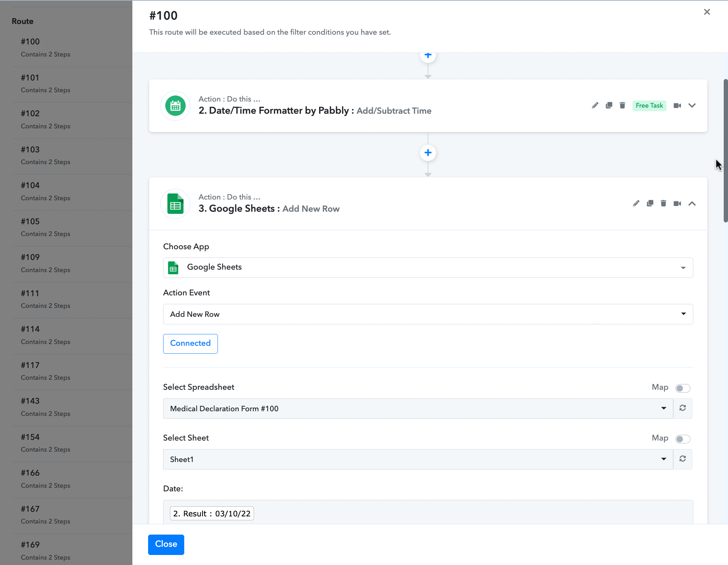The width and height of the screenshot is (728, 565).
Task: Select route #105 in sidebar
Action: point(72,228)
